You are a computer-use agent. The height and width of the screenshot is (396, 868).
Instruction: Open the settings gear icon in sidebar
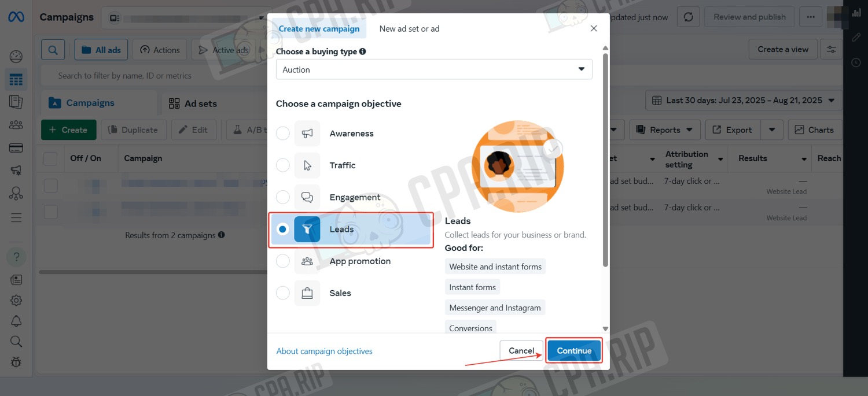pos(16,301)
